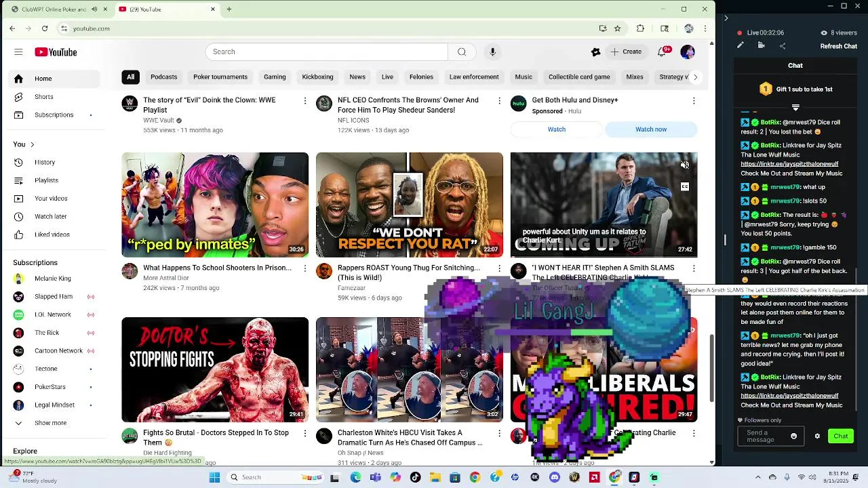This screenshot has width=868, height=488.
Task: Mute the ClubWPT browser tab audio
Action: point(94,9)
